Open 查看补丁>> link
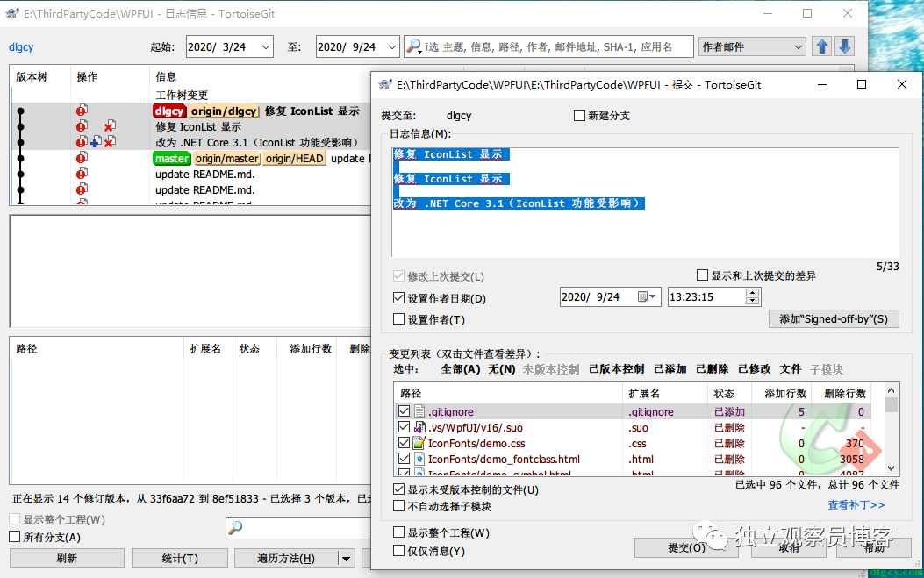 856,505
